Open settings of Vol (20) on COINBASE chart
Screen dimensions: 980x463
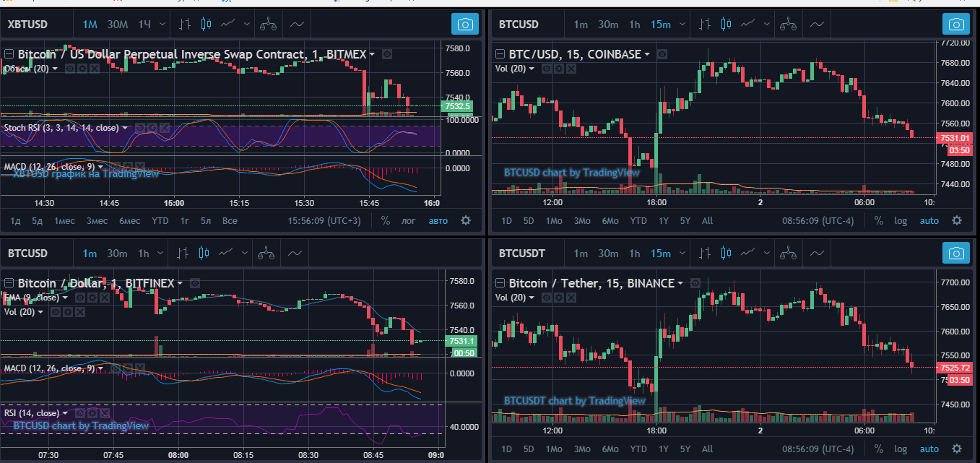point(558,68)
